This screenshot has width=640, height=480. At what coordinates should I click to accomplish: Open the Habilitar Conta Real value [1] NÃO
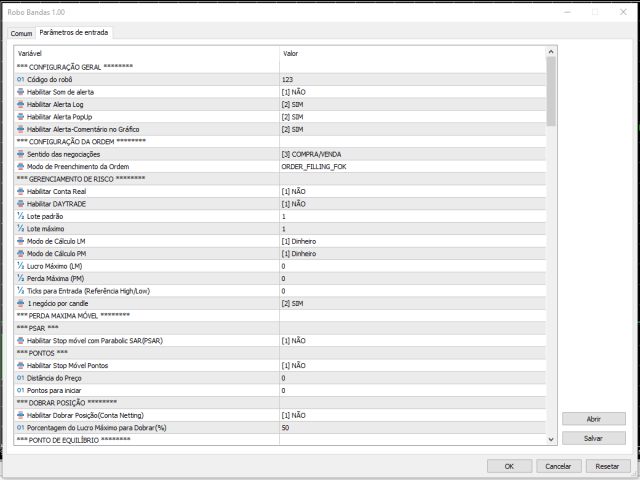click(413, 191)
